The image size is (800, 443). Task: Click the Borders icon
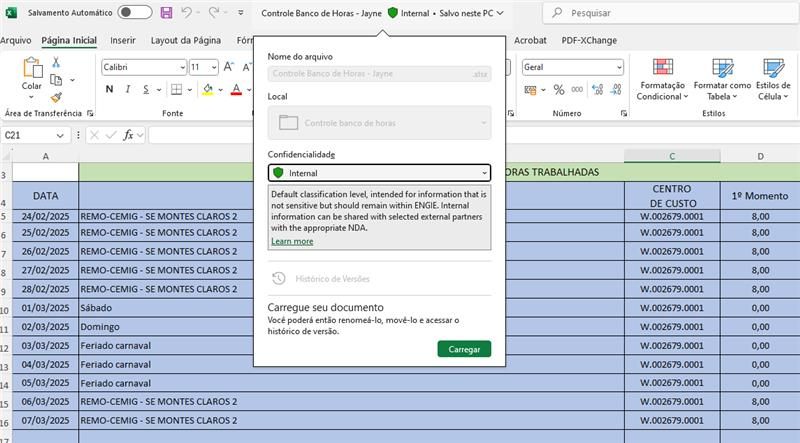point(177,89)
